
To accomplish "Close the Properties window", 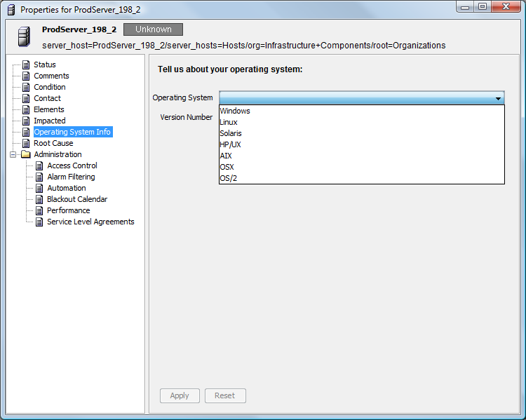I will click(506, 7).
